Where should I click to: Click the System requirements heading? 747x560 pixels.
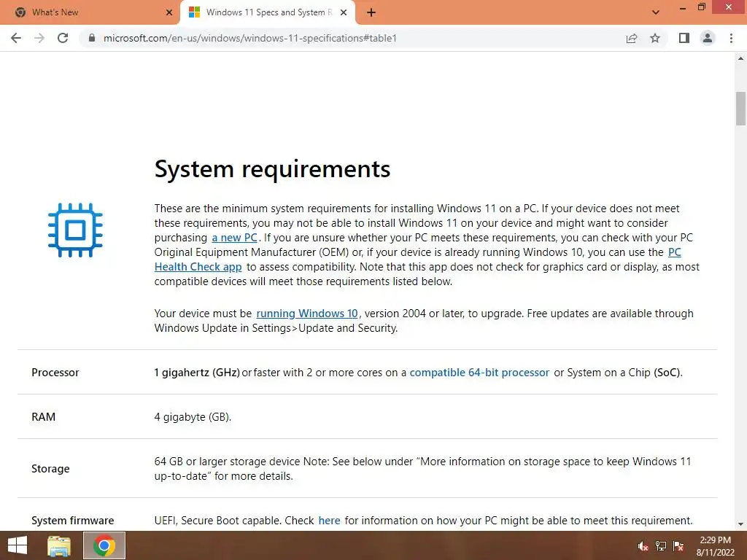click(272, 168)
